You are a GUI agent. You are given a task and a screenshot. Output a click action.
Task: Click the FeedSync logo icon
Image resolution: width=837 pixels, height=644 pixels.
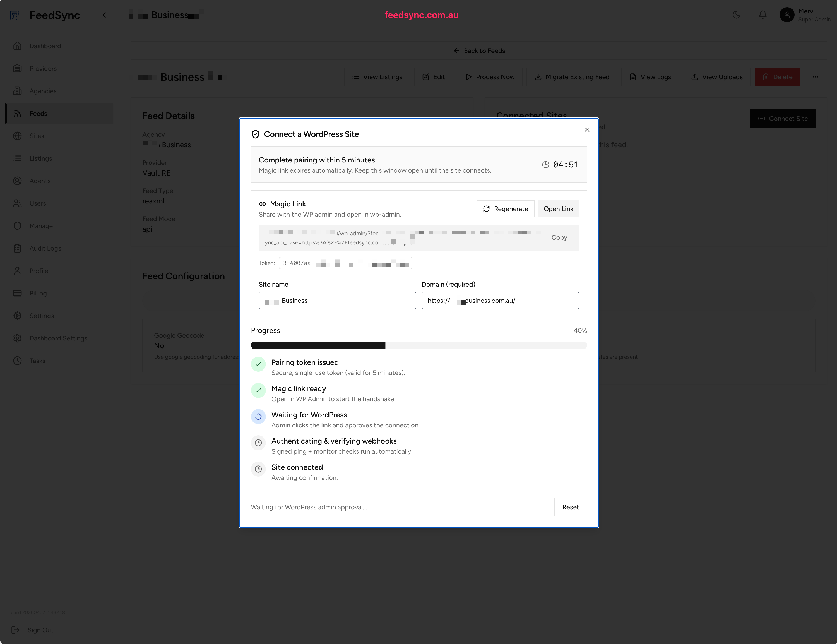(15, 15)
